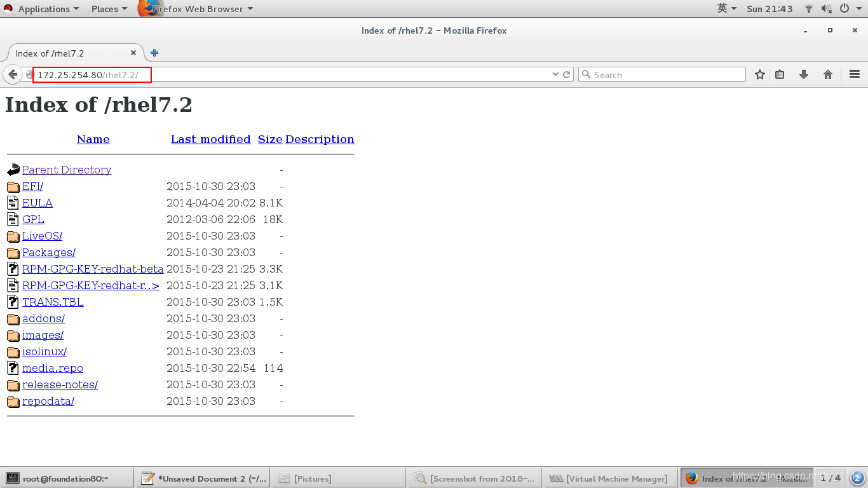Open the input method 英 dropdown

tap(727, 8)
